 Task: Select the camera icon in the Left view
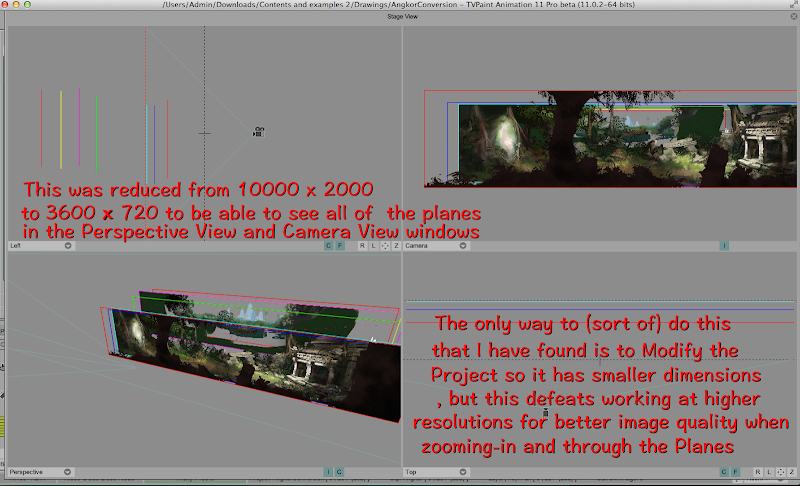pos(259,132)
